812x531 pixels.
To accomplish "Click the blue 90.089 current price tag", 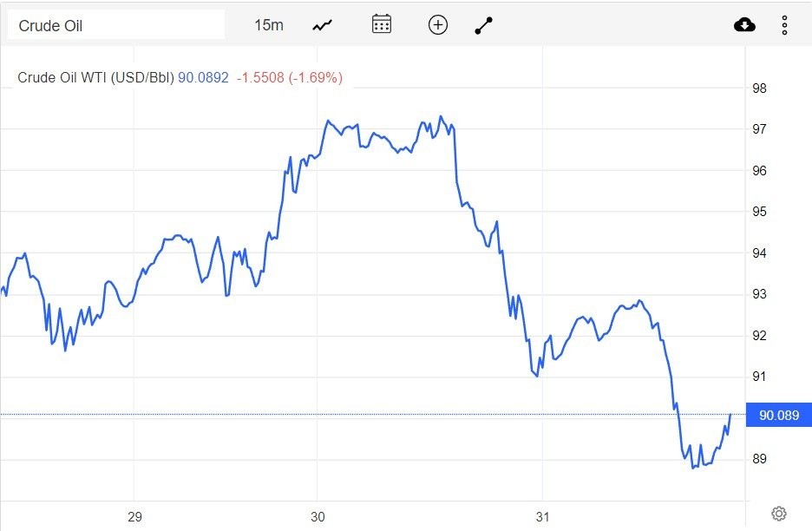I will (x=778, y=416).
